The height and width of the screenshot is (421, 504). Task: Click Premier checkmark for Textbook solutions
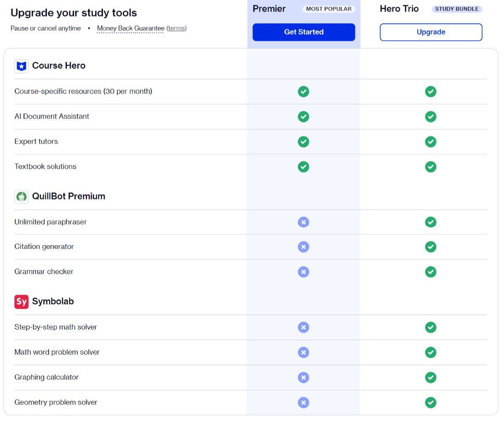point(303,167)
